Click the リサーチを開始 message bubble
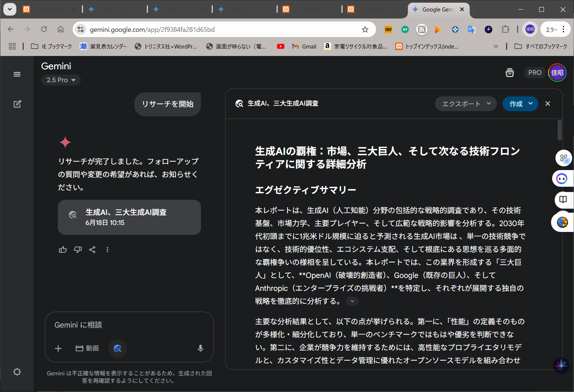This screenshot has width=574, height=392. click(x=168, y=104)
